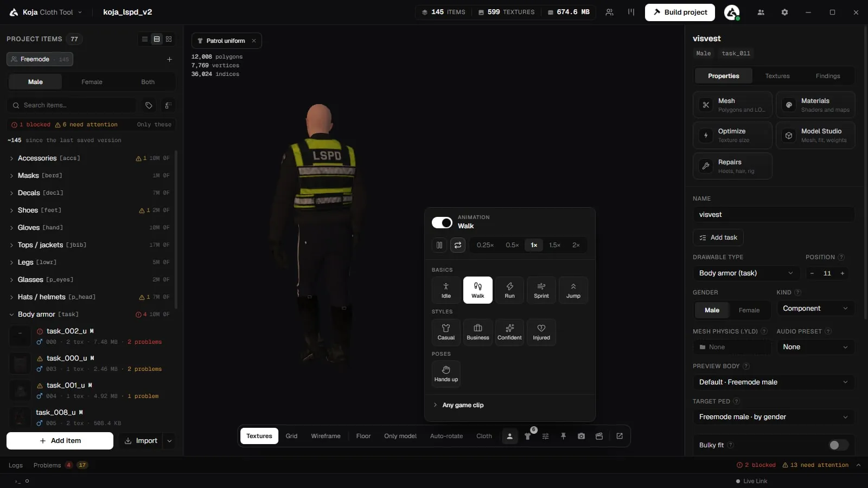868x488 pixels.
Task: Choose the Injured walk style
Action: [x=541, y=332]
